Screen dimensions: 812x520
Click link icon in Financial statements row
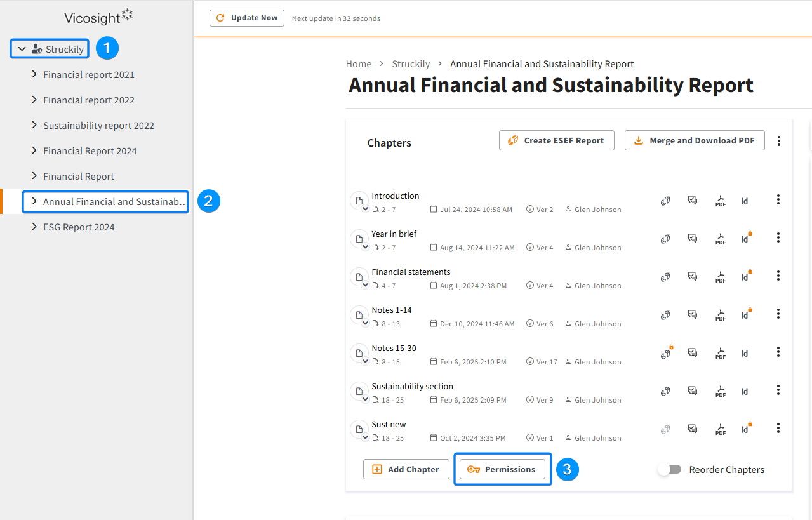pyautogui.click(x=665, y=277)
